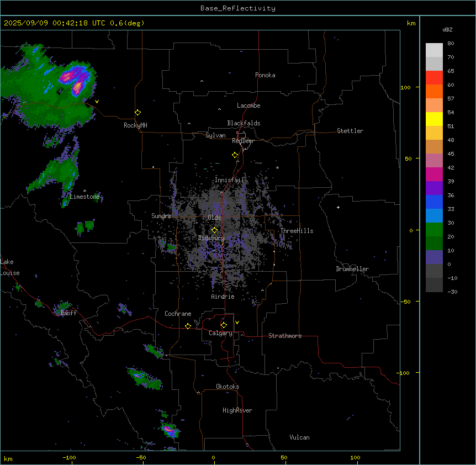Click the Base_Reflectivity title

[x=238, y=8]
